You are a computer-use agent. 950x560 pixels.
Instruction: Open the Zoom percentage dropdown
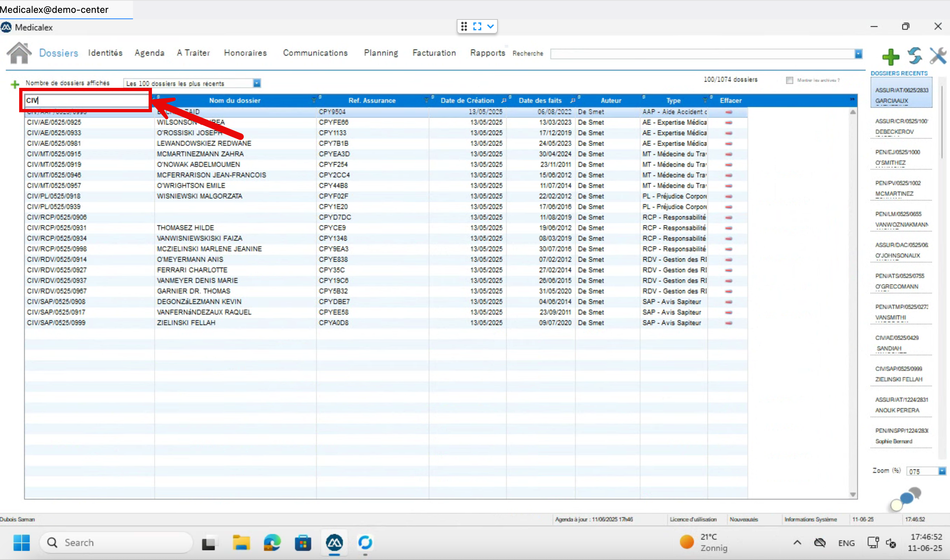pos(942,471)
